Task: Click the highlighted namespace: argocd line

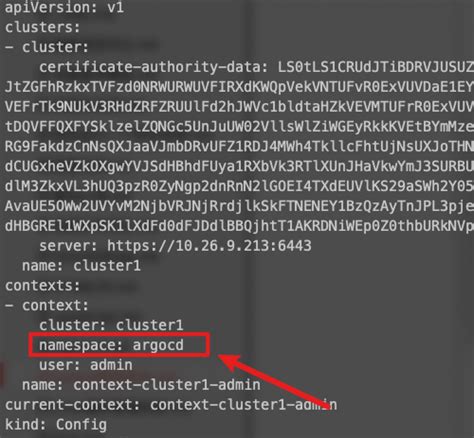Action: point(120,345)
